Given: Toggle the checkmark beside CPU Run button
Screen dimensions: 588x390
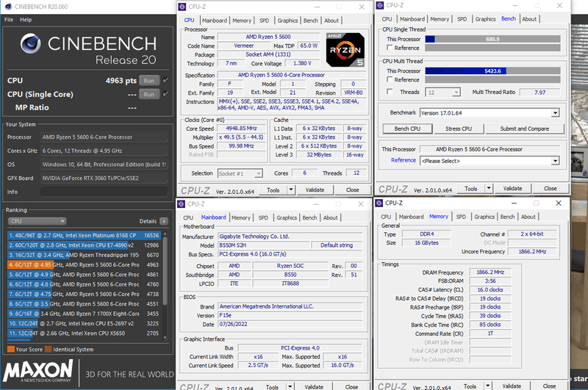Looking at the screenshot, I should (166, 80).
